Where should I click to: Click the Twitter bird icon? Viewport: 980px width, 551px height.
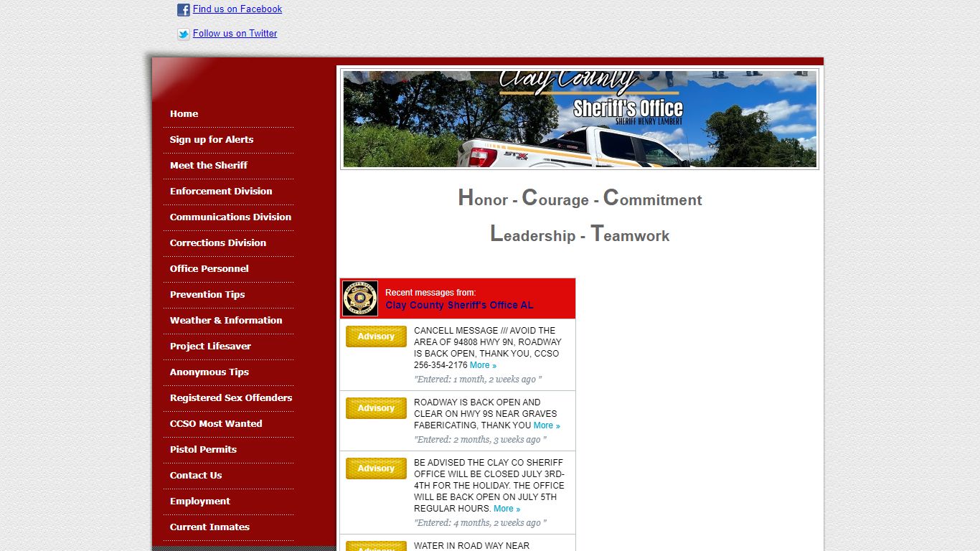click(x=184, y=34)
